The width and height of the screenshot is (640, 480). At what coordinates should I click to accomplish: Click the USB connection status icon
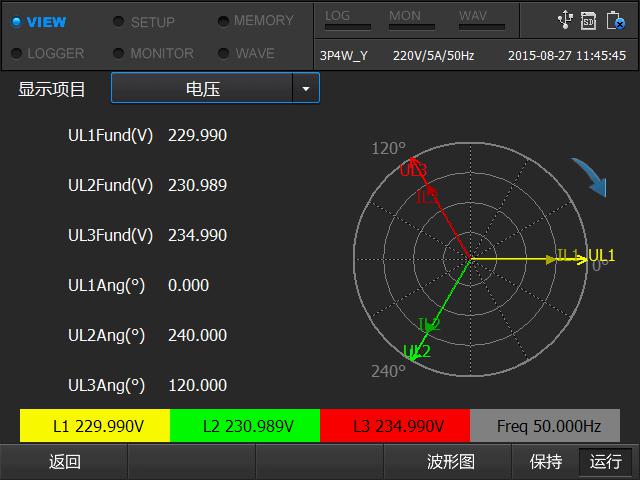[x=565, y=20]
